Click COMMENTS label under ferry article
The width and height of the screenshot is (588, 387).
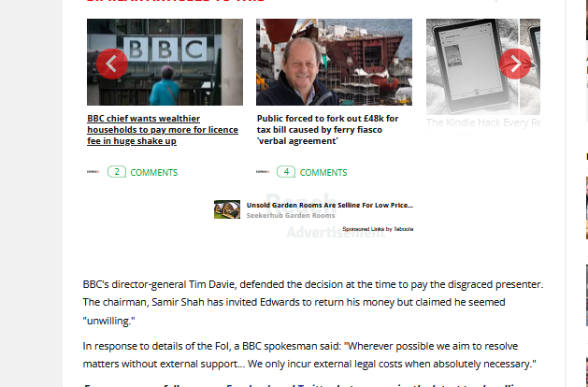pos(323,173)
